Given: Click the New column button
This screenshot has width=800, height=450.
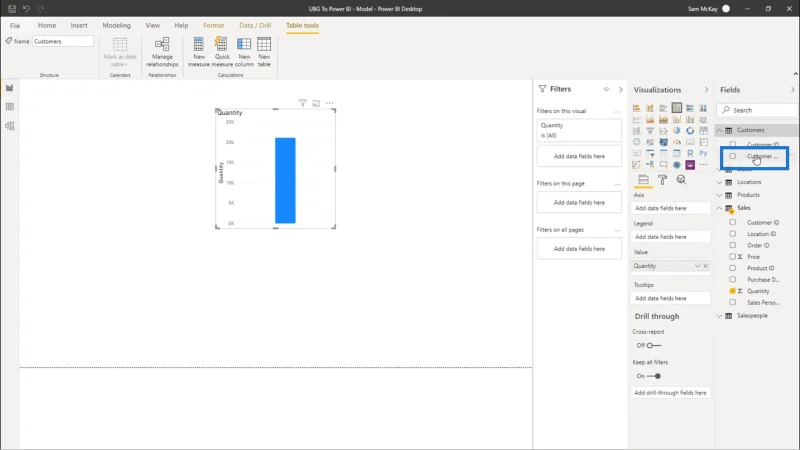Looking at the screenshot, I should coord(244,52).
